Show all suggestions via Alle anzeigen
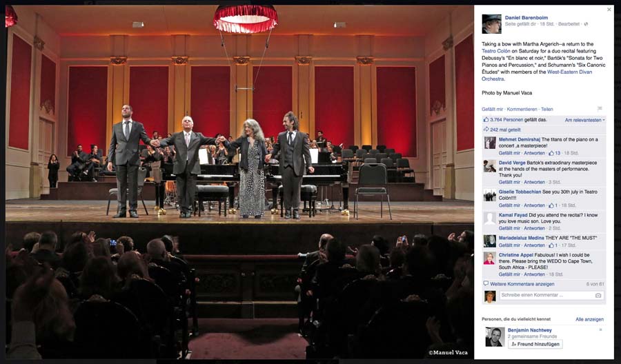The height and width of the screenshot is (364, 621). (x=589, y=319)
